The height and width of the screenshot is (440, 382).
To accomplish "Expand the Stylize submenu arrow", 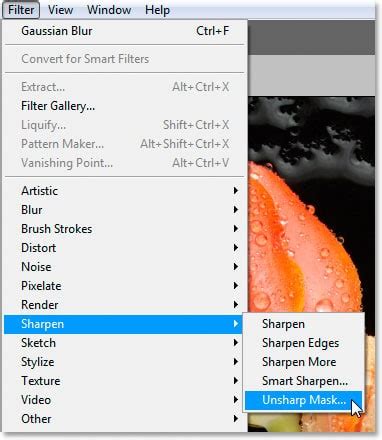I will (x=236, y=362).
